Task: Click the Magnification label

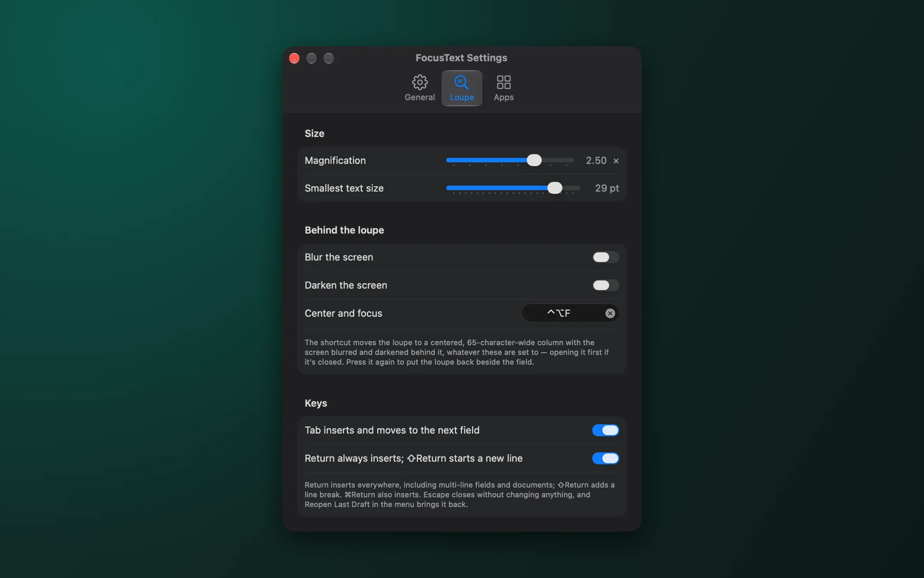Action: [x=335, y=160]
